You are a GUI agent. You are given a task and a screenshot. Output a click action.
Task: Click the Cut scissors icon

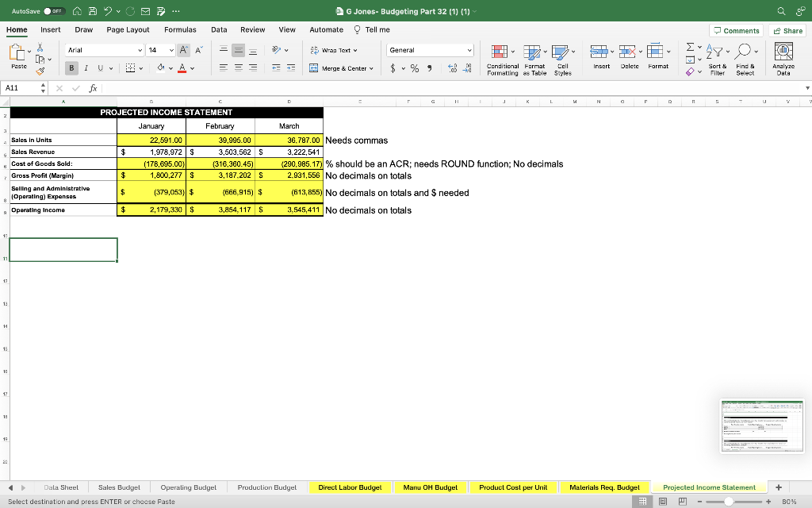(40, 47)
